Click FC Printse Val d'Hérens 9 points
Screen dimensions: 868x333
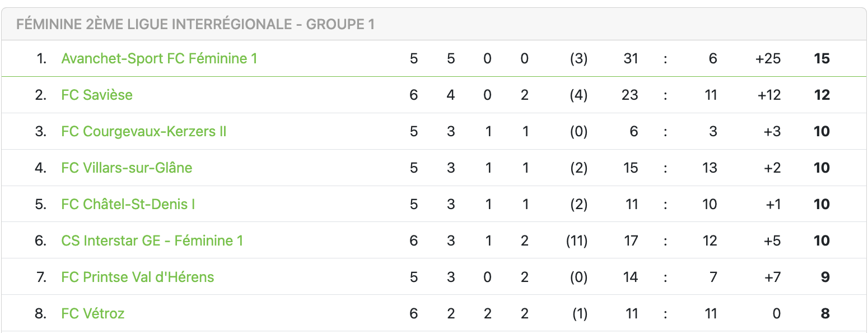pyautogui.click(x=825, y=277)
